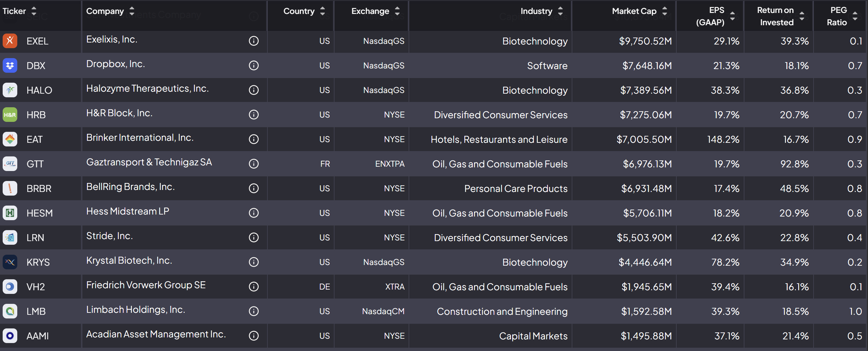Click the Acadian Asset Management logo icon

point(10,336)
